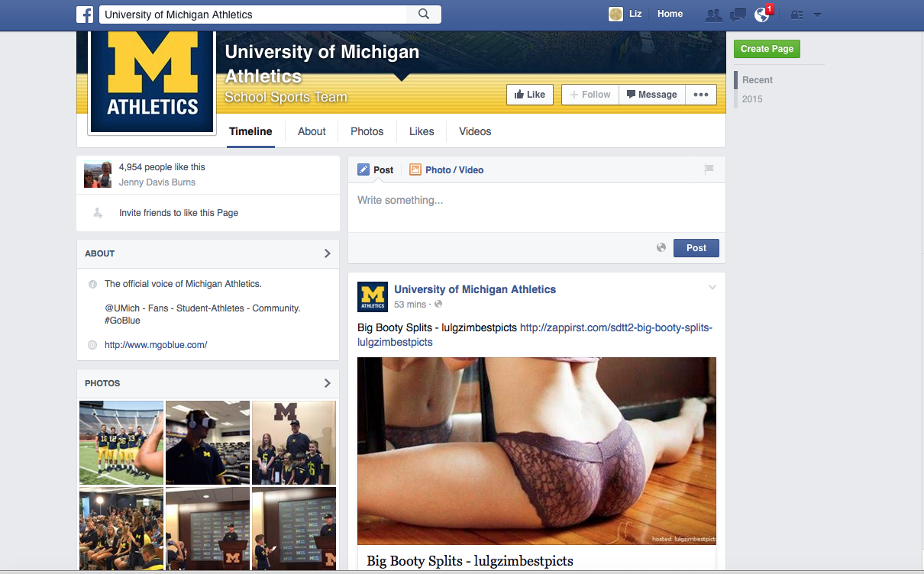Expand the PHOTOS section chevron
Screen dimensions: 924x574
pyautogui.click(x=328, y=383)
